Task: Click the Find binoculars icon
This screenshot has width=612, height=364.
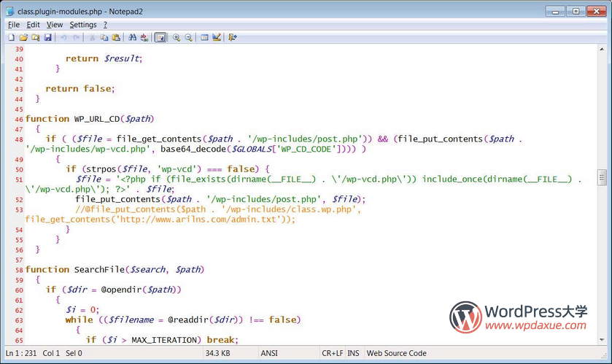Action: pyautogui.click(x=132, y=37)
